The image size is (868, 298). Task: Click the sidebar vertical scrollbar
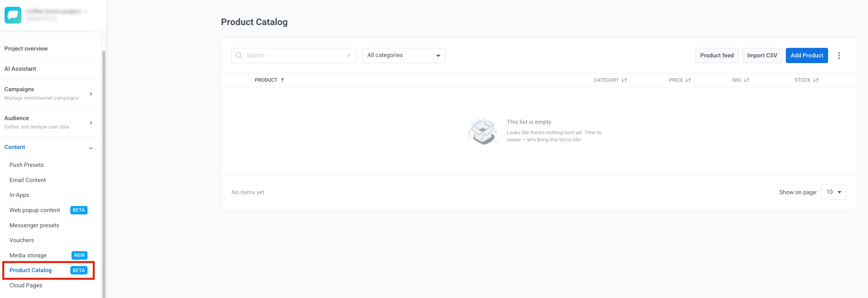104,174
